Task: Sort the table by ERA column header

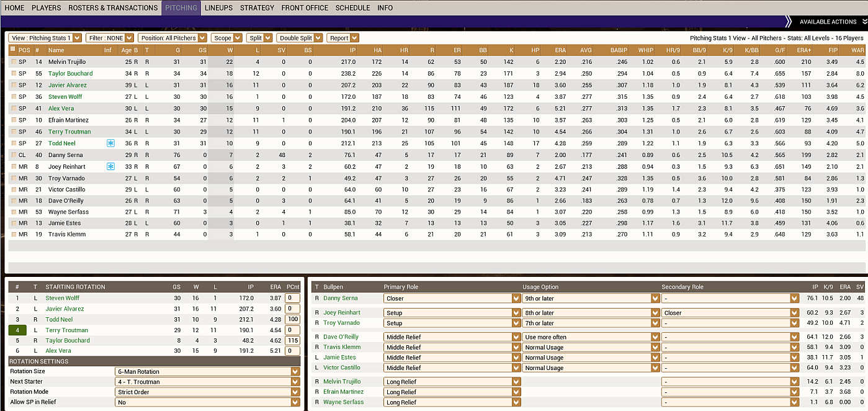Action: click(560, 50)
